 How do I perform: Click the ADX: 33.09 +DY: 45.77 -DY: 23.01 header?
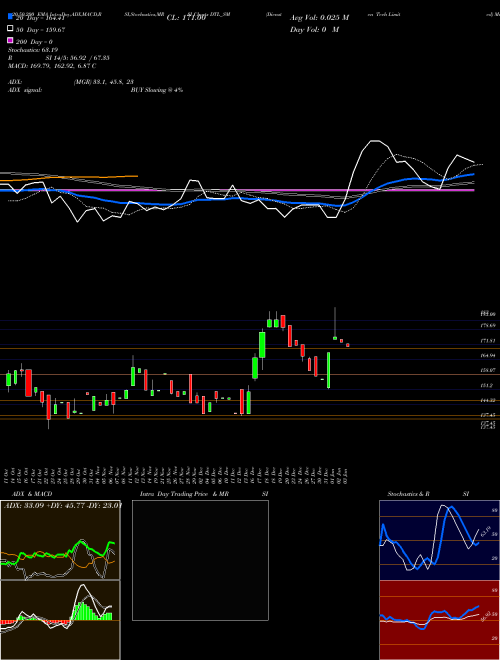[63, 506]
